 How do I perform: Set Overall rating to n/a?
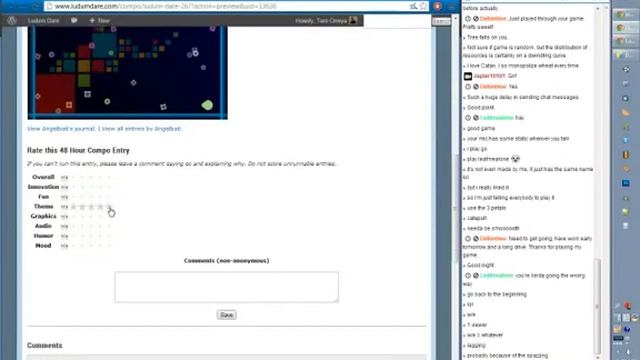click(64, 178)
